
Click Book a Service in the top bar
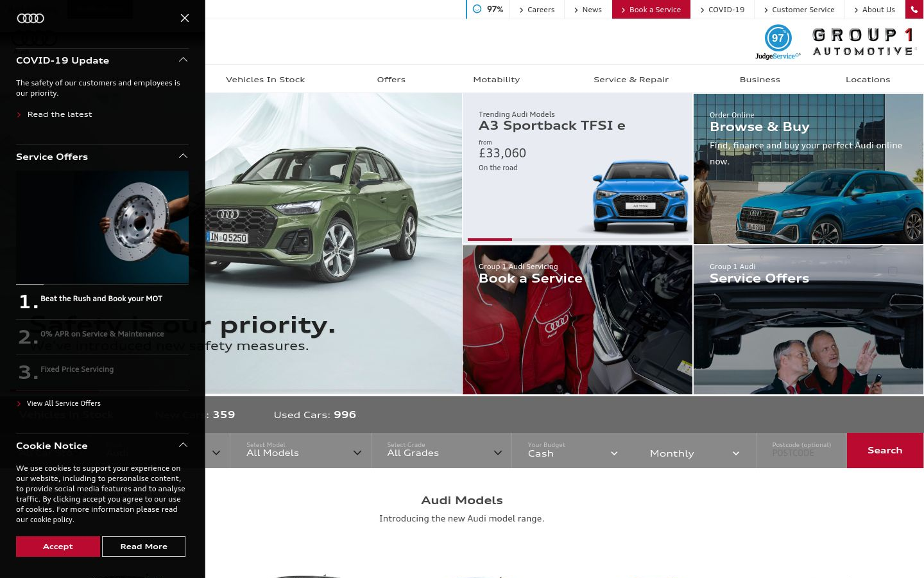click(651, 10)
